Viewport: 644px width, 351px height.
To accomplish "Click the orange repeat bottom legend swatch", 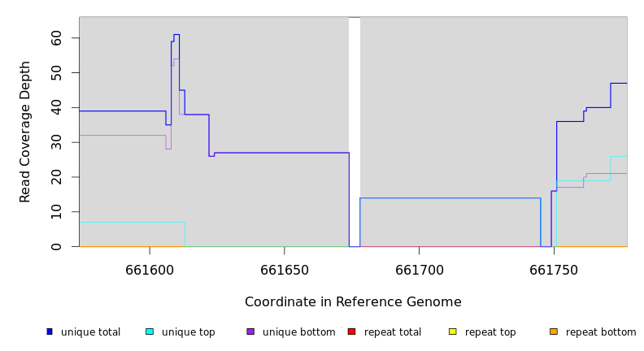I will pyautogui.click(x=553, y=331).
